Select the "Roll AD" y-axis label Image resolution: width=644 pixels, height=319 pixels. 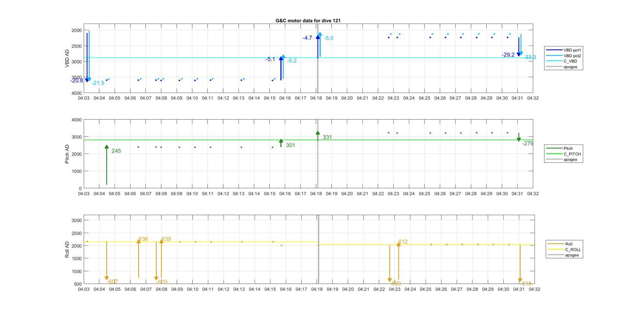[x=67, y=249]
